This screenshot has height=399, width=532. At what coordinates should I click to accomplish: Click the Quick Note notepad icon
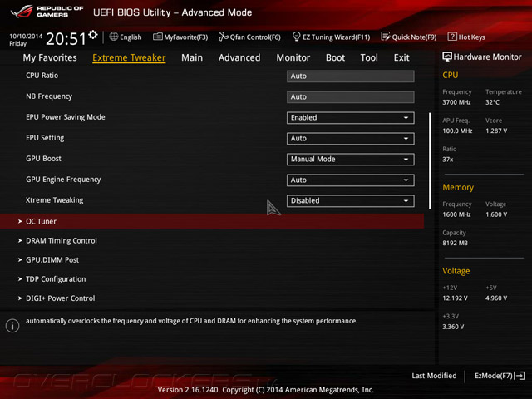(386, 37)
